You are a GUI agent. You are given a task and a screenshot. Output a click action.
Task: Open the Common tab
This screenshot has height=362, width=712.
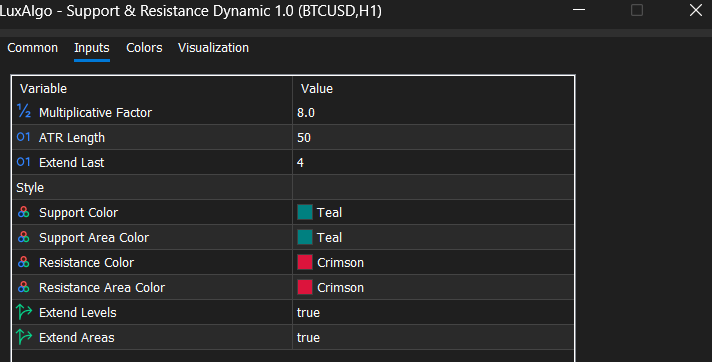[33, 48]
